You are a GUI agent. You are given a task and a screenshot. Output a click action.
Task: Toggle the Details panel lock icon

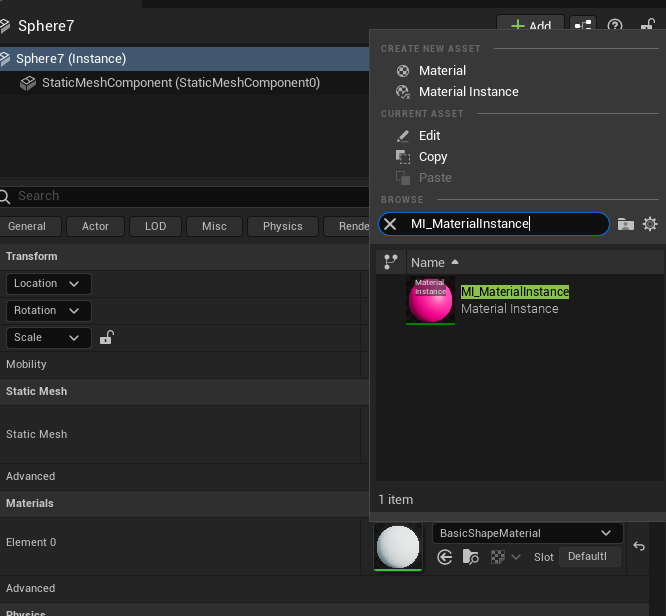tap(648, 25)
